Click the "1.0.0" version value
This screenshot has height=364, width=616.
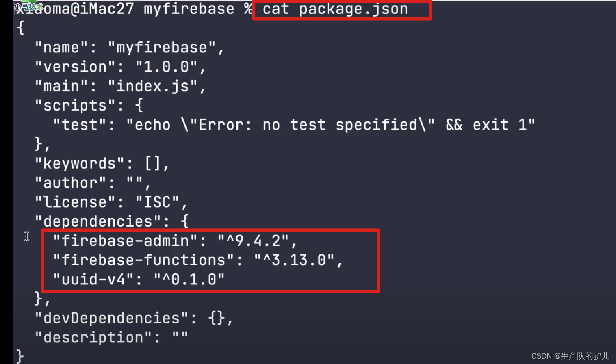tap(166, 67)
